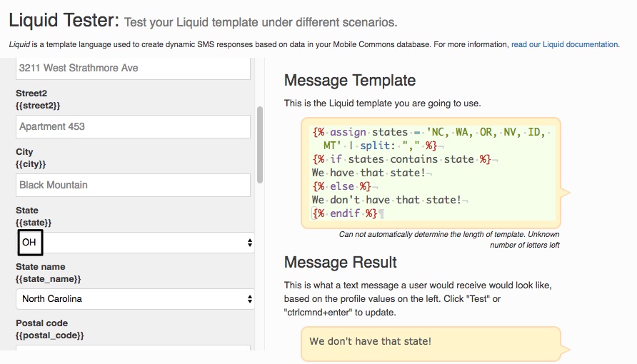This screenshot has height=364, width=637.
Task: Click the 'Message Template' heading
Action: click(x=350, y=81)
